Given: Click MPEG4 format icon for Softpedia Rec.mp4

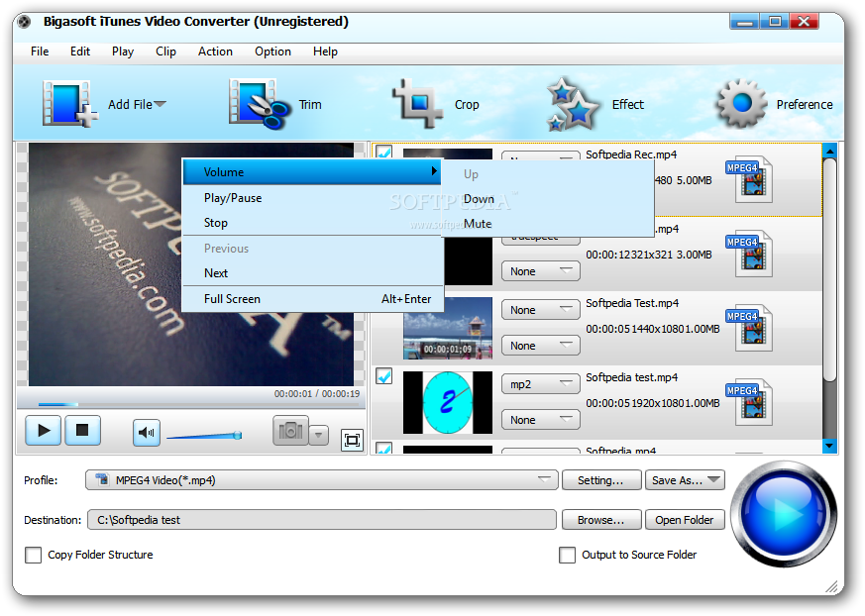Looking at the screenshot, I should (749, 180).
